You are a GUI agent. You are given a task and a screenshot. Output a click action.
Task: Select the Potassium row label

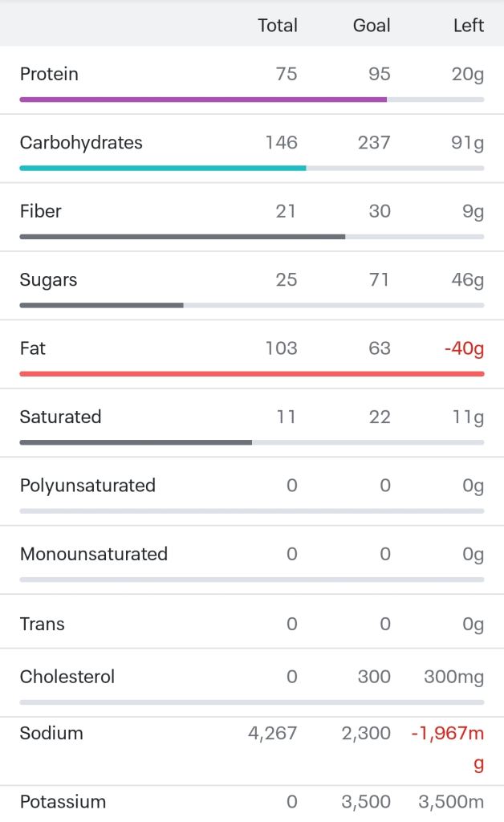(x=63, y=802)
